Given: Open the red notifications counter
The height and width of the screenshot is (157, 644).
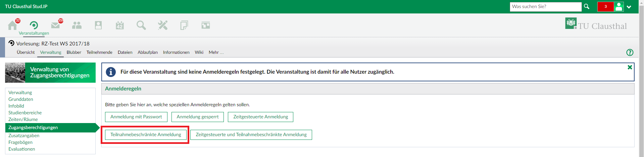Looking at the screenshot, I should (605, 7).
